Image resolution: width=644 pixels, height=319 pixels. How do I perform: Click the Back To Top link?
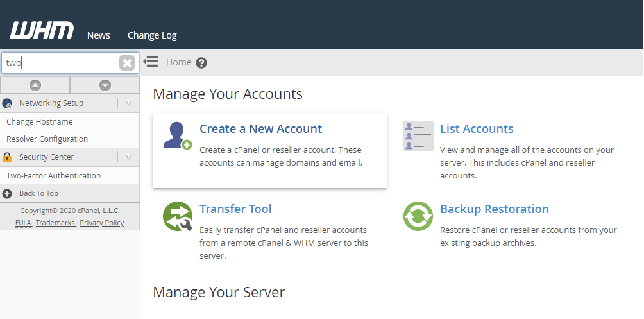click(x=38, y=193)
